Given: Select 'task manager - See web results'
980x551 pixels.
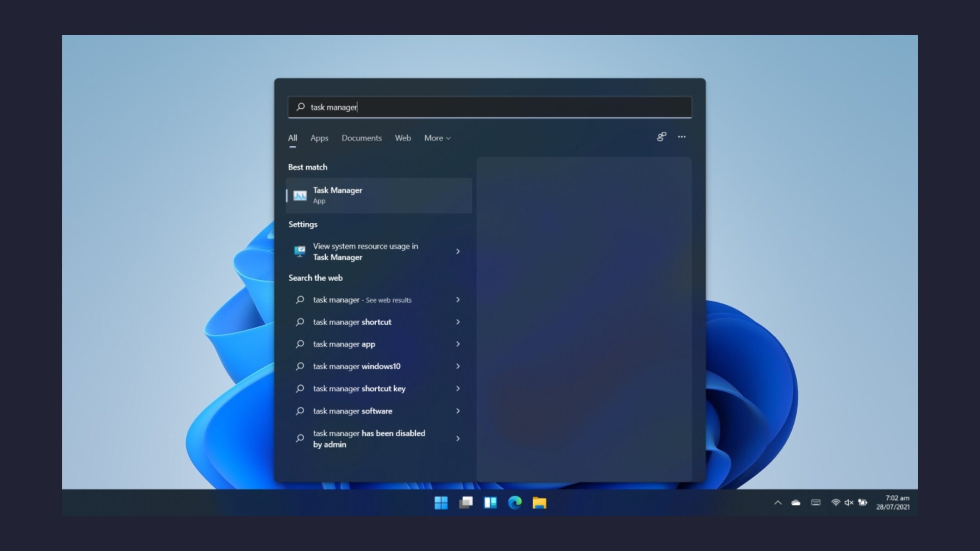Looking at the screenshot, I should (x=379, y=300).
